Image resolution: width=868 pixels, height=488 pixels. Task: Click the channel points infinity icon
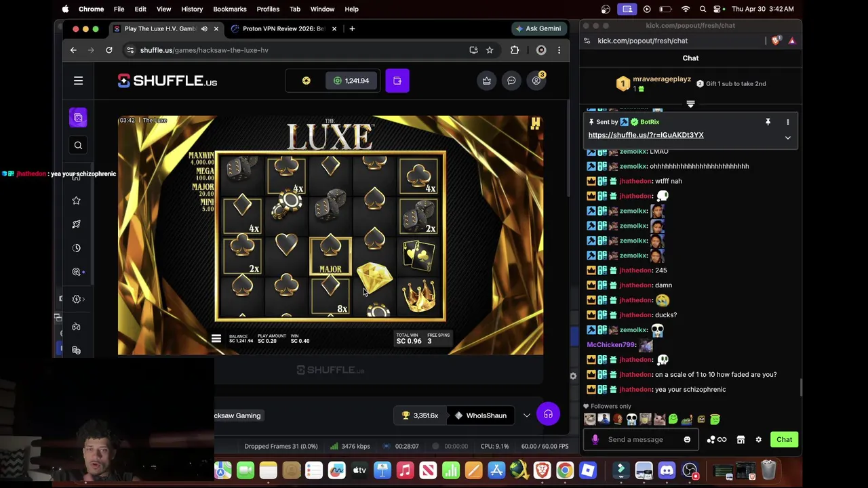tap(722, 439)
